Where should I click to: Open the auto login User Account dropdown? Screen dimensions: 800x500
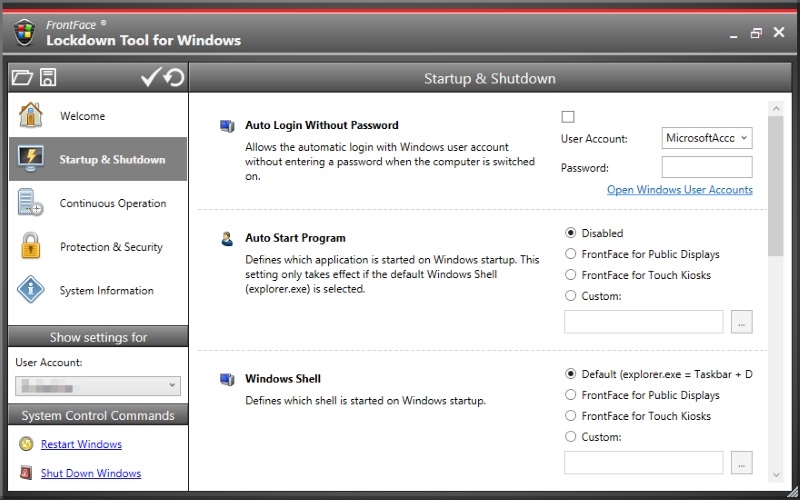706,138
